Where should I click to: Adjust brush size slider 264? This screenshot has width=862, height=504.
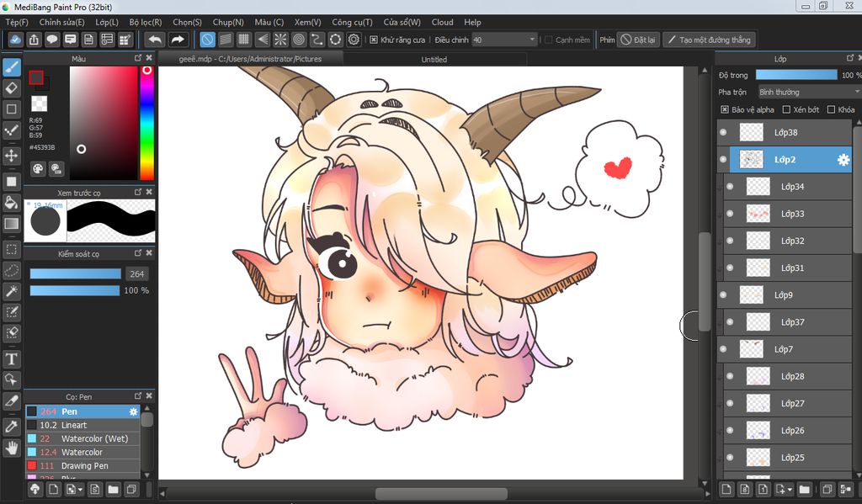coord(75,273)
